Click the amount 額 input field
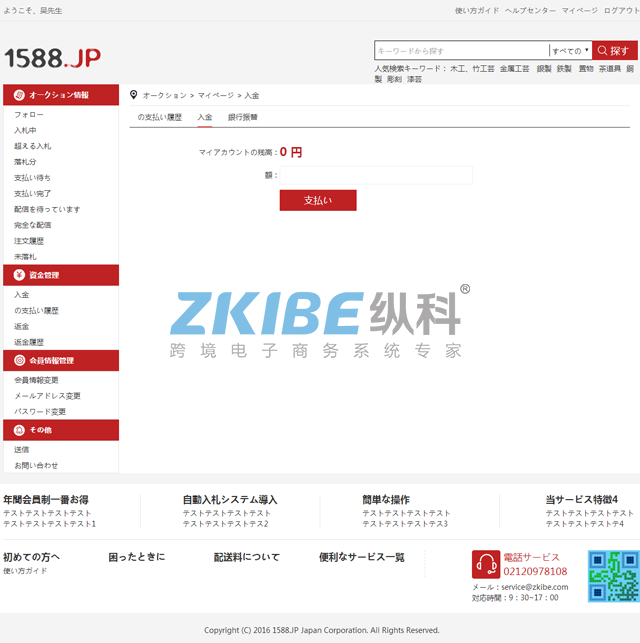The image size is (640, 643). coord(376,176)
